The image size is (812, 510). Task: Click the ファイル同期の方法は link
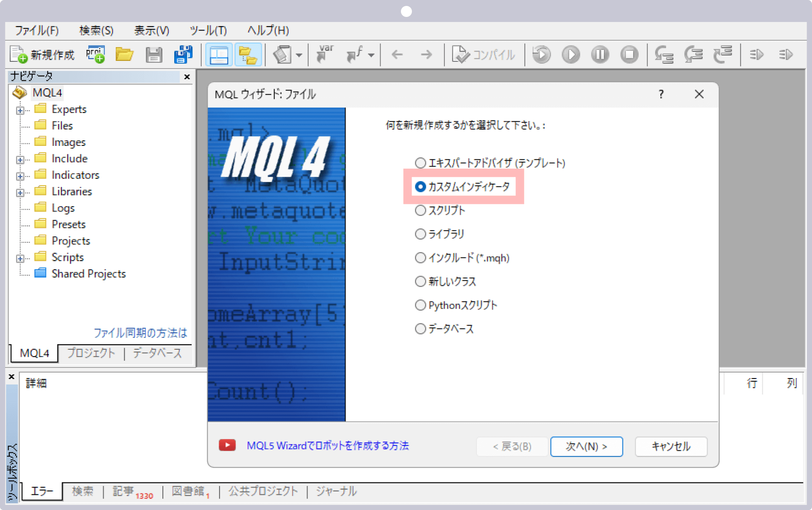[140, 333]
